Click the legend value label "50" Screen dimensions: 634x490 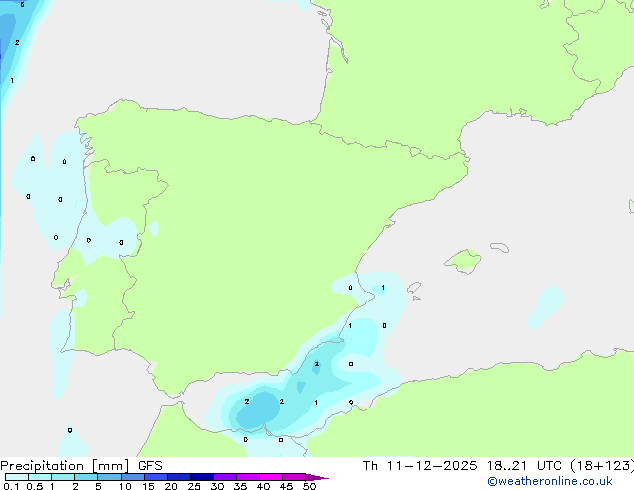309,486
